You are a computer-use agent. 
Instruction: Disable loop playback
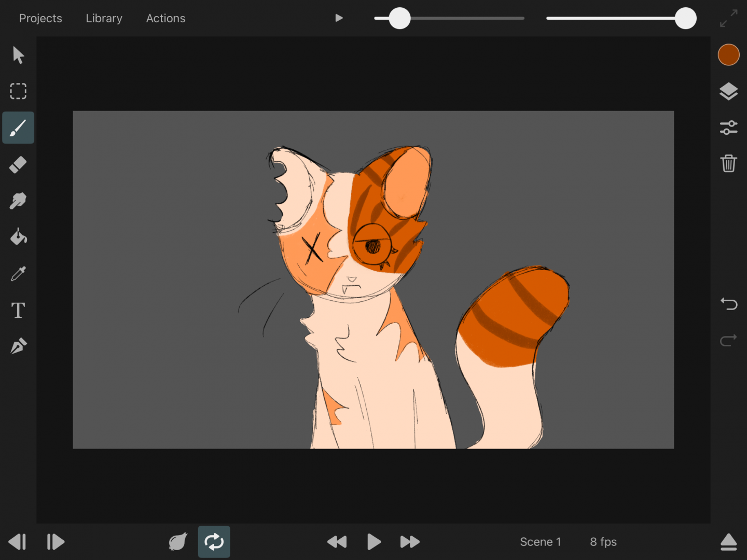pyautogui.click(x=214, y=542)
